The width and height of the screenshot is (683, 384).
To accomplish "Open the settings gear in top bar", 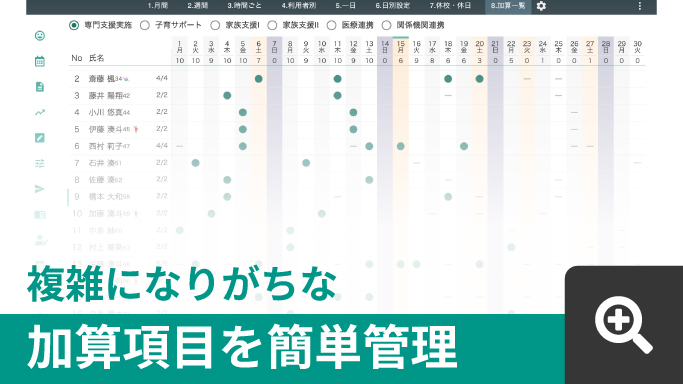I will [x=541, y=6].
